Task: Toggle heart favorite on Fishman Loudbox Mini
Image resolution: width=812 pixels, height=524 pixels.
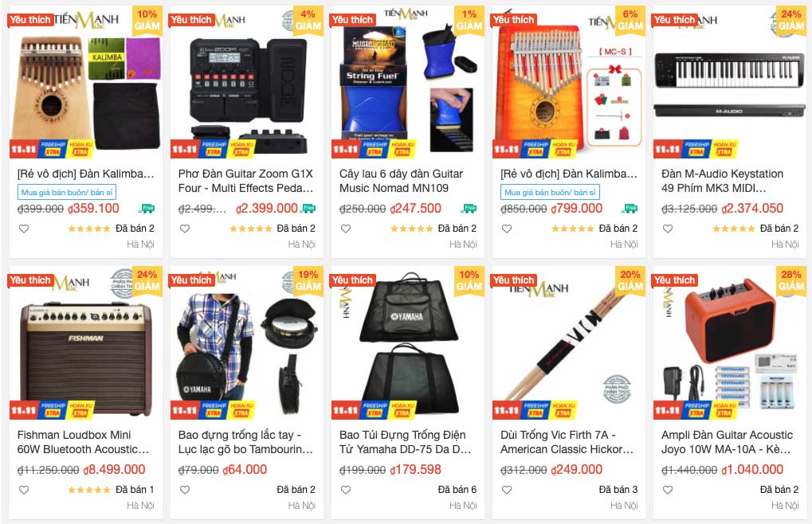Action: (x=24, y=490)
